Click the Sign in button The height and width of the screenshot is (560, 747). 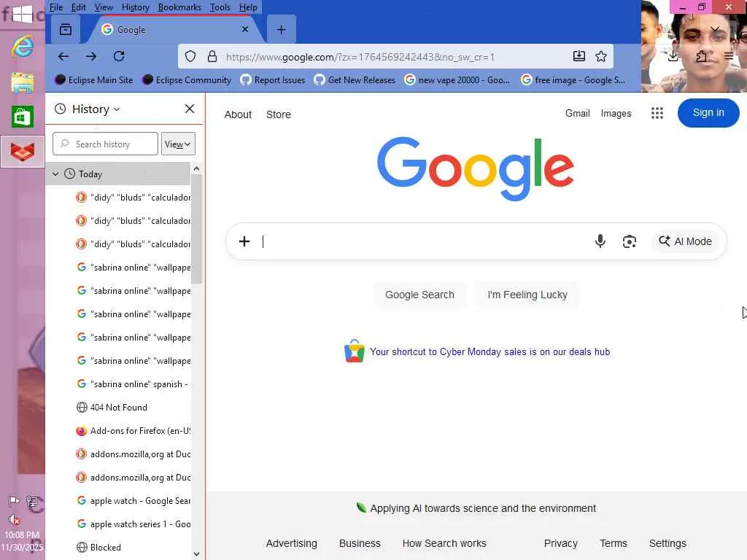tap(708, 113)
